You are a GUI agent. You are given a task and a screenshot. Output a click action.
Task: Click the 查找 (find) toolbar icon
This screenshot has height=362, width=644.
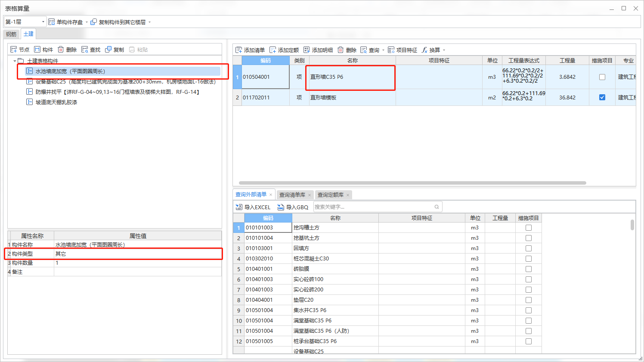84,50
